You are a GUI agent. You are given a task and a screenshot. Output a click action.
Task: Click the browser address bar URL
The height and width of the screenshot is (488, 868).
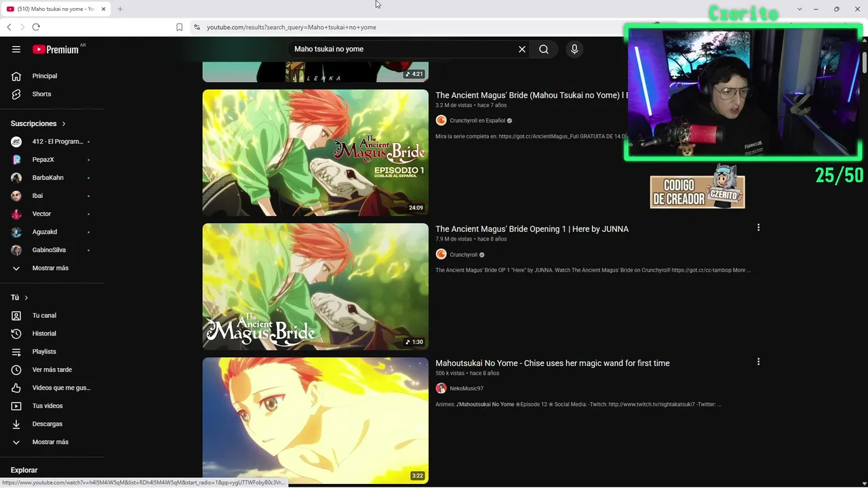(x=292, y=27)
